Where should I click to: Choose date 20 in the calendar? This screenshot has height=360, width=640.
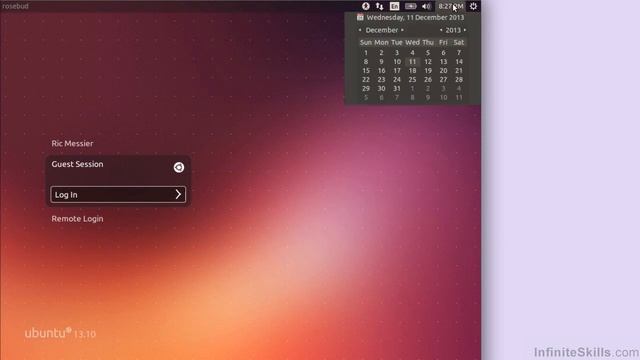(x=443, y=71)
